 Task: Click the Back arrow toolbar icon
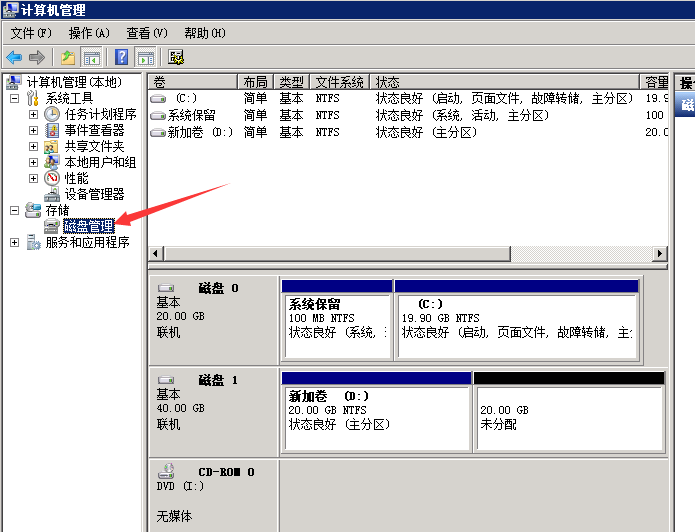[14, 57]
